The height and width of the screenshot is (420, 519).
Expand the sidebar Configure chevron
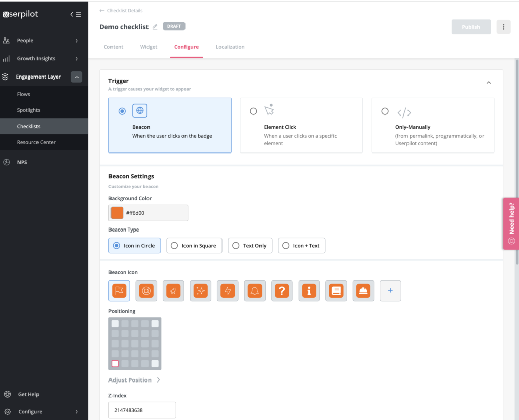tap(77, 412)
